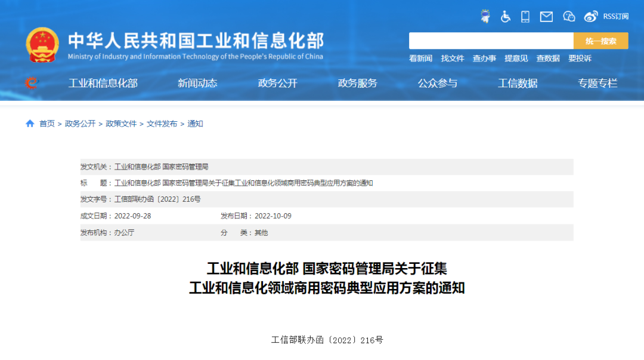Subscribe via the RSS订阅 icon
This screenshot has height=360, width=644.
tap(617, 17)
